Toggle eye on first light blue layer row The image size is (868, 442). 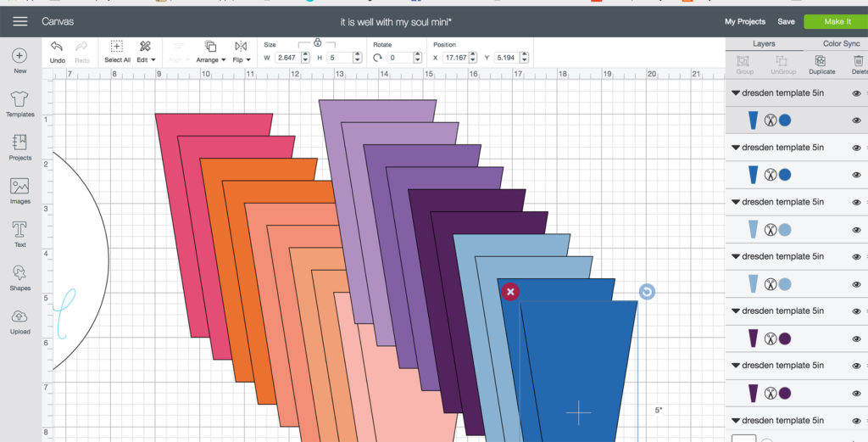tap(856, 229)
